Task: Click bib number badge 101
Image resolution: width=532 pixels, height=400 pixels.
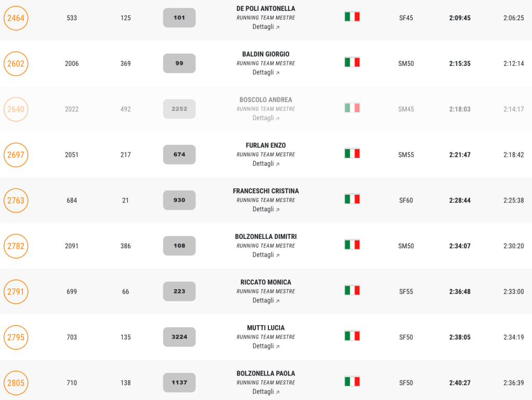Action: [179, 18]
